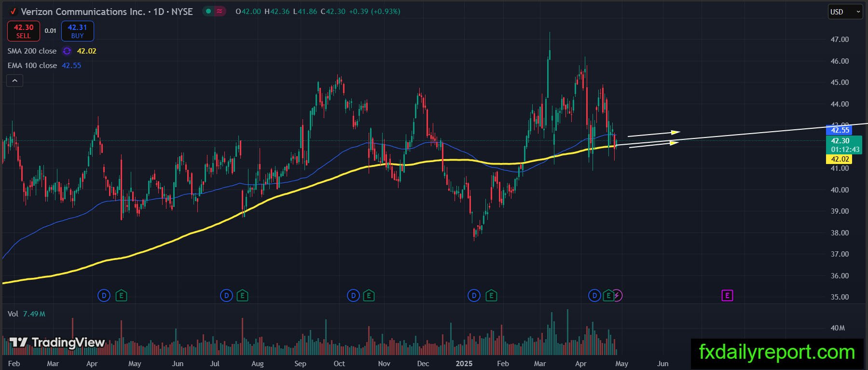Viewport: 868px width, 370px height.
Task: Click the 40.00 price axis label
Action: [x=840, y=190]
